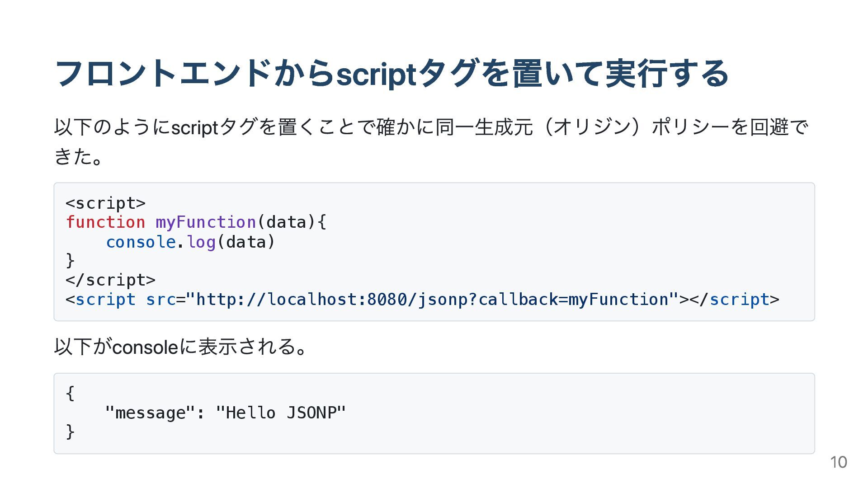This screenshot has height=488, width=868.
Task: Select the purple myFunction name in declaration
Action: pyautogui.click(x=206, y=222)
